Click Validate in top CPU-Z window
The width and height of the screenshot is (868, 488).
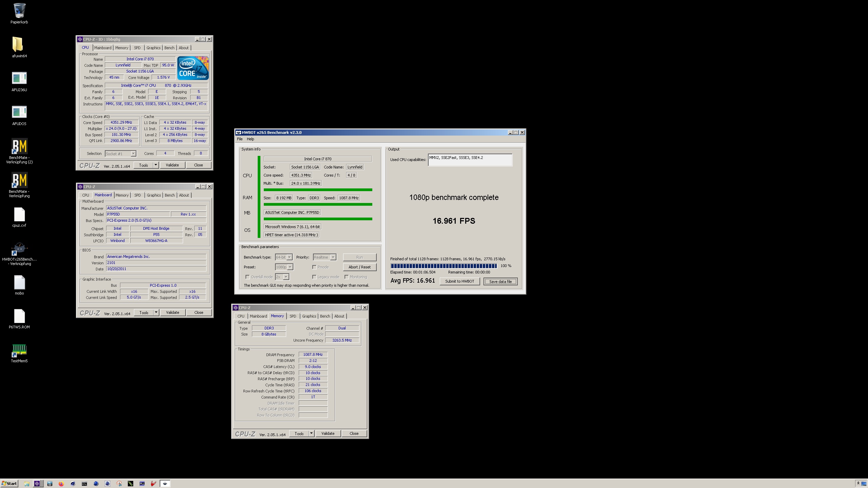[172, 165]
